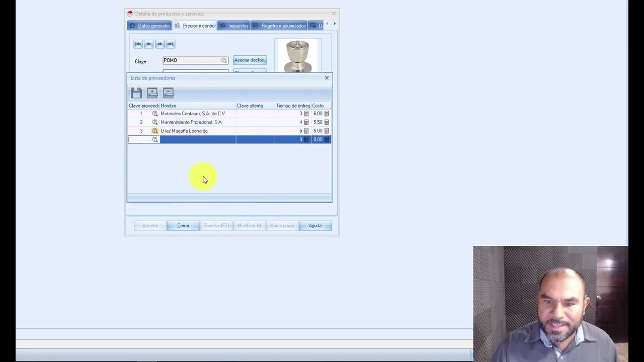Open delivery time calculator for Mantenimiento Profesional row
The width and height of the screenshot is (644, 362).
306,122
